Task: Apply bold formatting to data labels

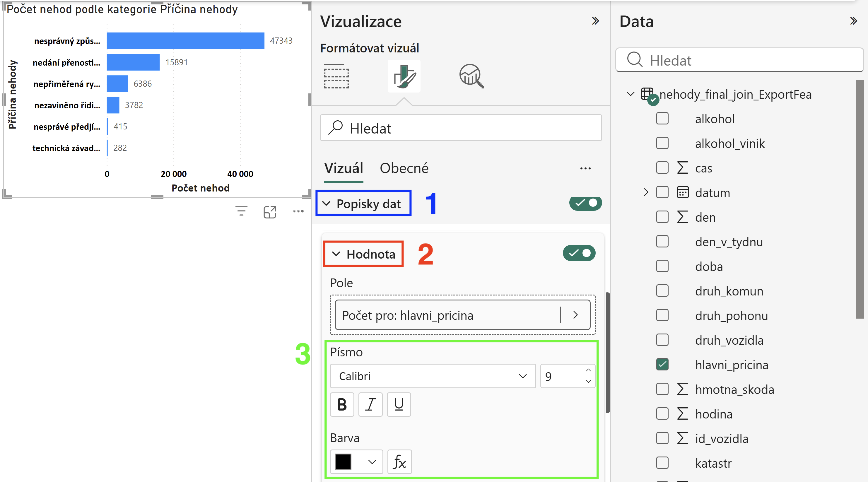Action: pos(342,404)
